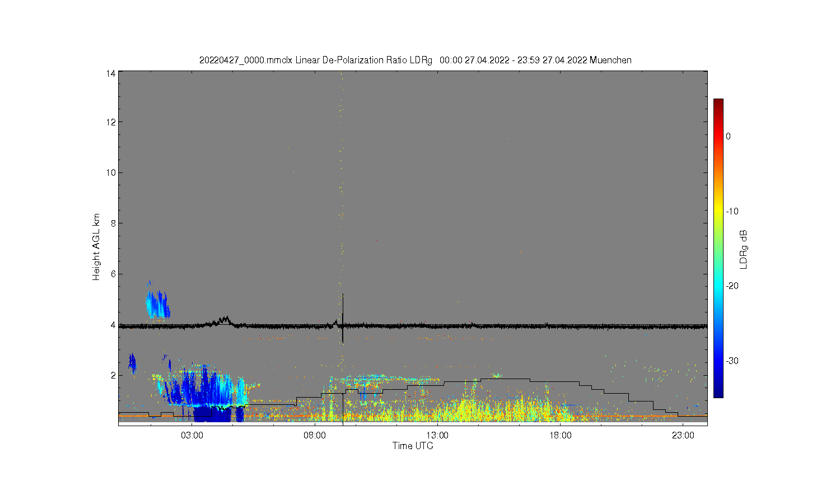Click the height tick label 12
The height and width of the screenshot is (504, 840).
111,122
